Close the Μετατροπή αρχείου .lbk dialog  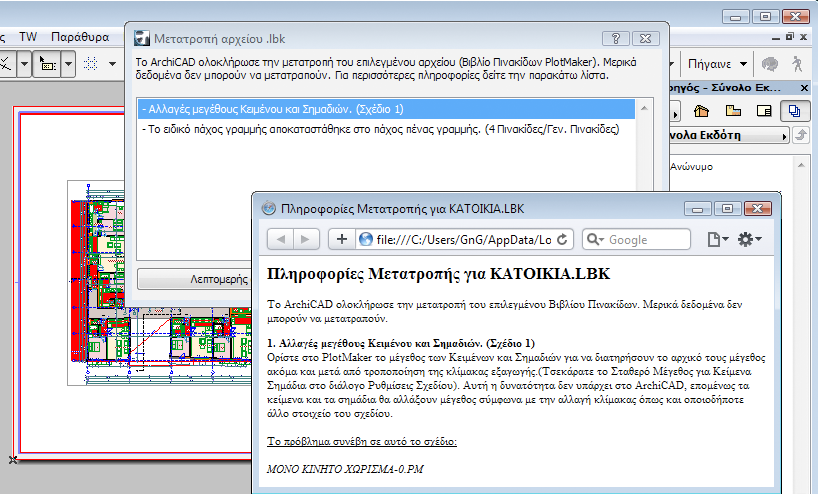pos(646,38)
